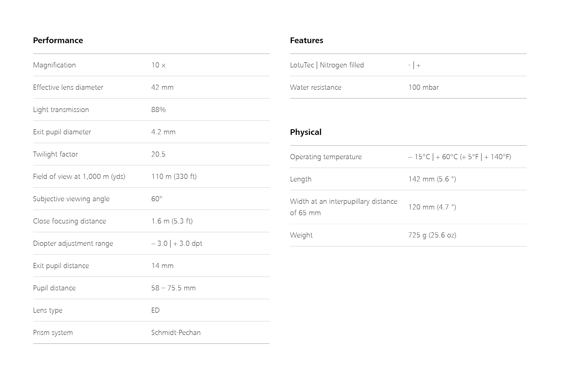Click the 42 mm lens diameter value
This screenshot has height=365, width=588.
click(162, 87)
